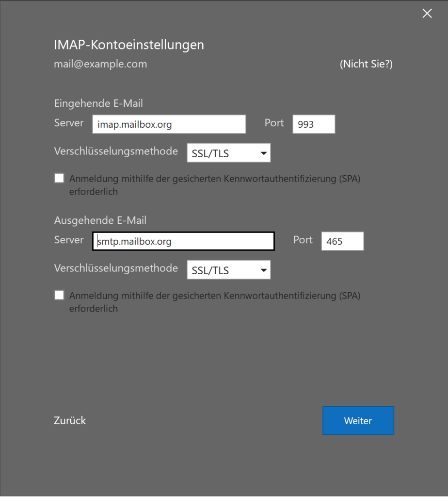Click the "(Nicht Sie?)" link

point(366,64)
